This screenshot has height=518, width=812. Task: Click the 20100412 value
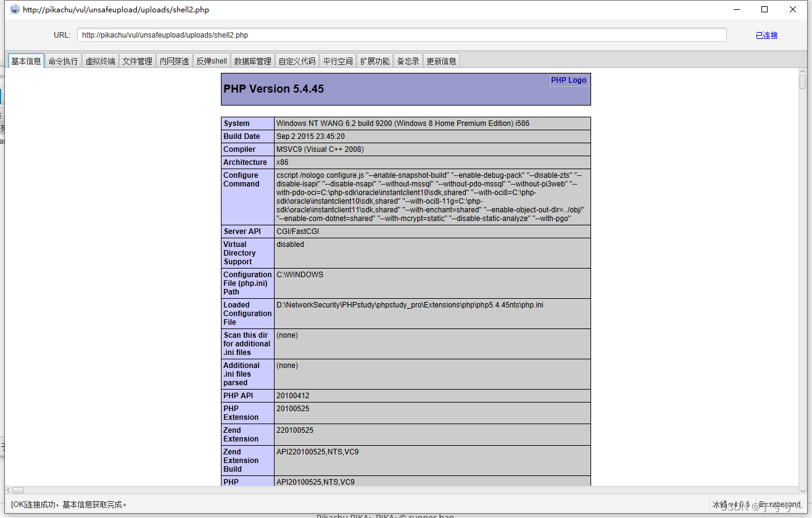tap(293, 396)
